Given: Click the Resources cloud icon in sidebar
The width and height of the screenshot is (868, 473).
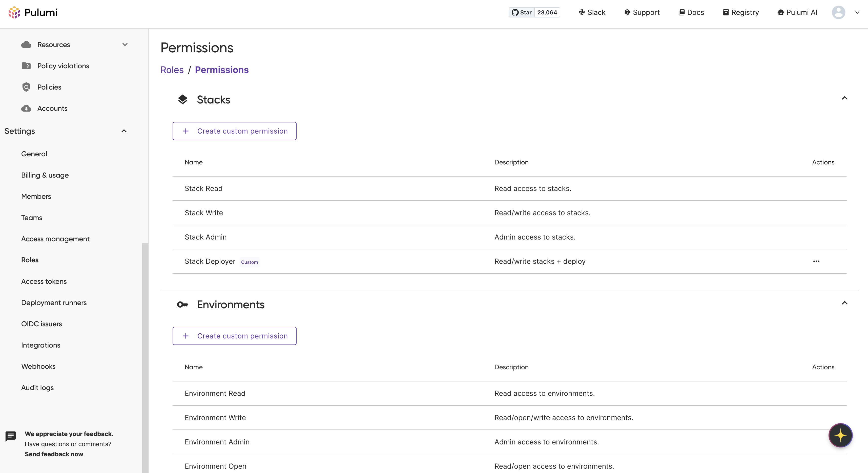Looking at the screenshot, I should (x=26, y=45).
